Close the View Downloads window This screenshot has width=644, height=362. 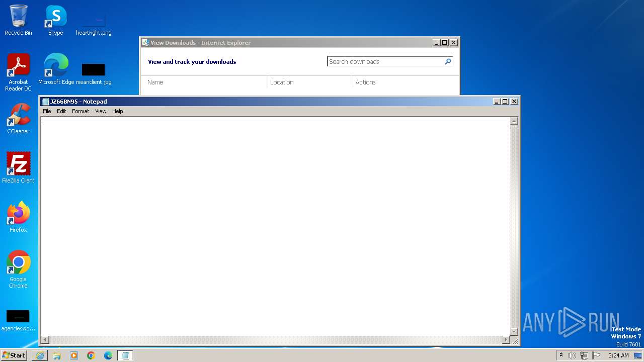(x=453, y=43)
